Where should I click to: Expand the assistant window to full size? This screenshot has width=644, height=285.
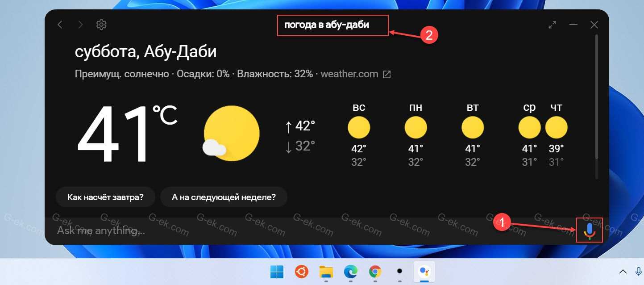[x=552, y=25]
